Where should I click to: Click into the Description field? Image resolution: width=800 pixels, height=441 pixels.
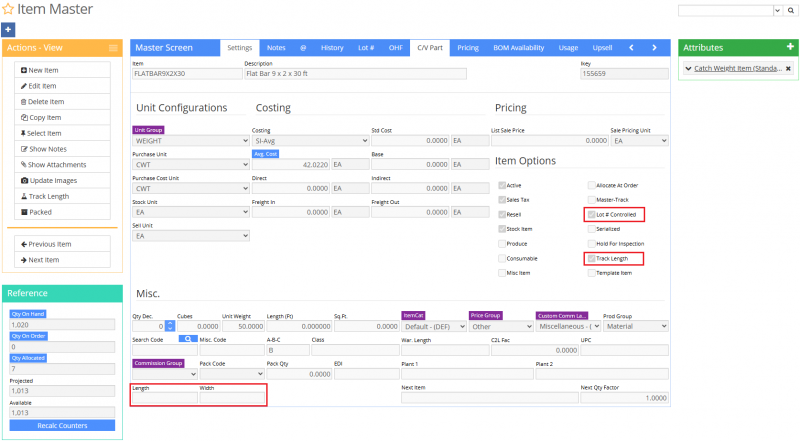tap(355, 73)
